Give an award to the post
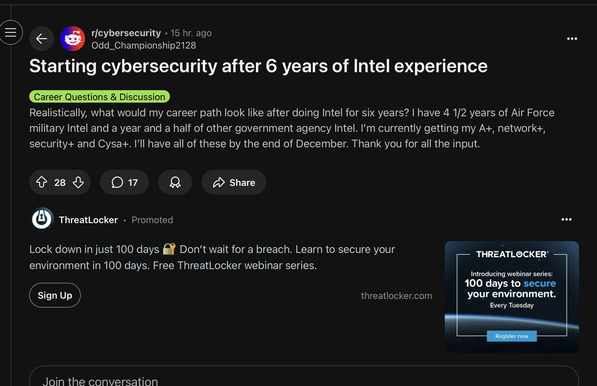The image size is (597, 386). 175,182
